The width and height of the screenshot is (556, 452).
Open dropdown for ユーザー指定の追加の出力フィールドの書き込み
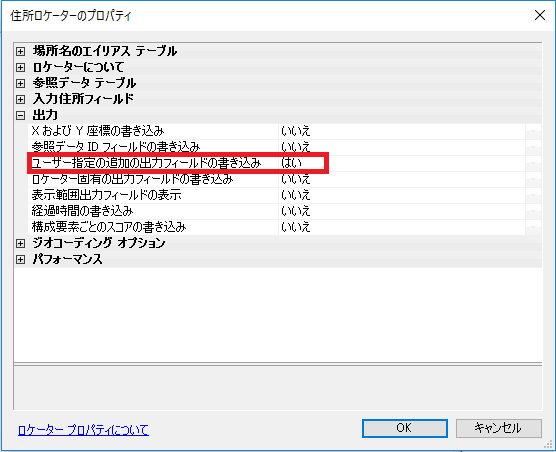pos(533,163)
